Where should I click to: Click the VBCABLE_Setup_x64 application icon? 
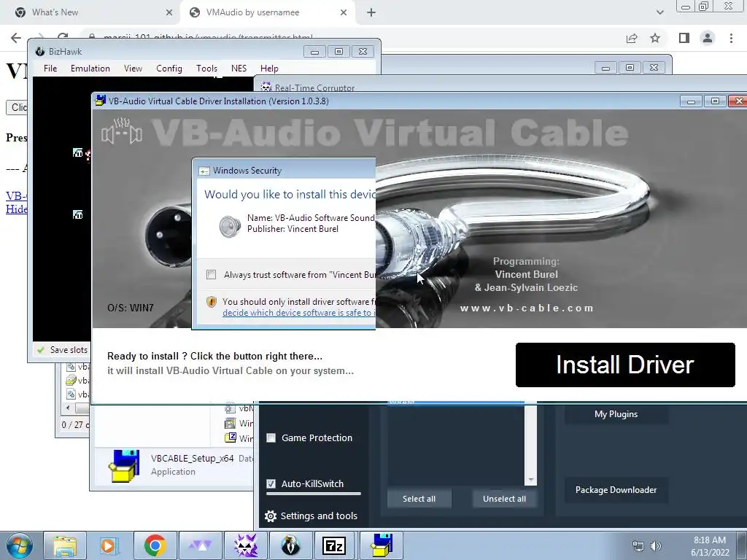pyautogui.click(x=124, y=466)
